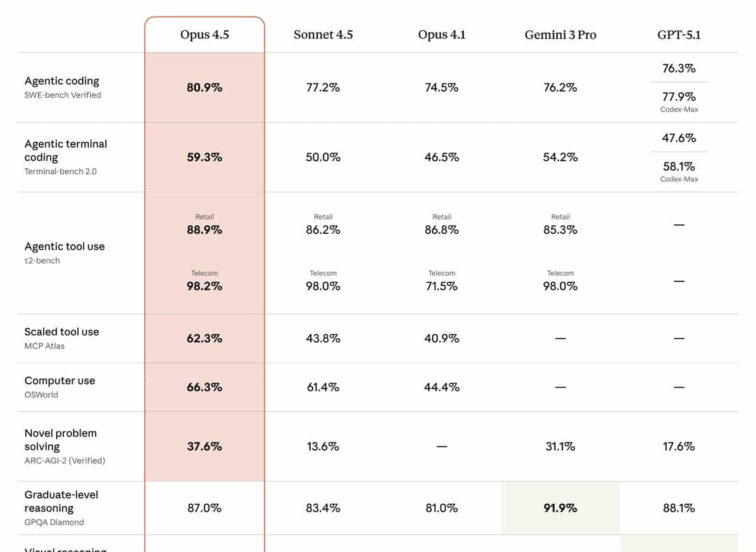Click Opus 4.1's 40.9% MCP Atlas score

click(441, 338)
